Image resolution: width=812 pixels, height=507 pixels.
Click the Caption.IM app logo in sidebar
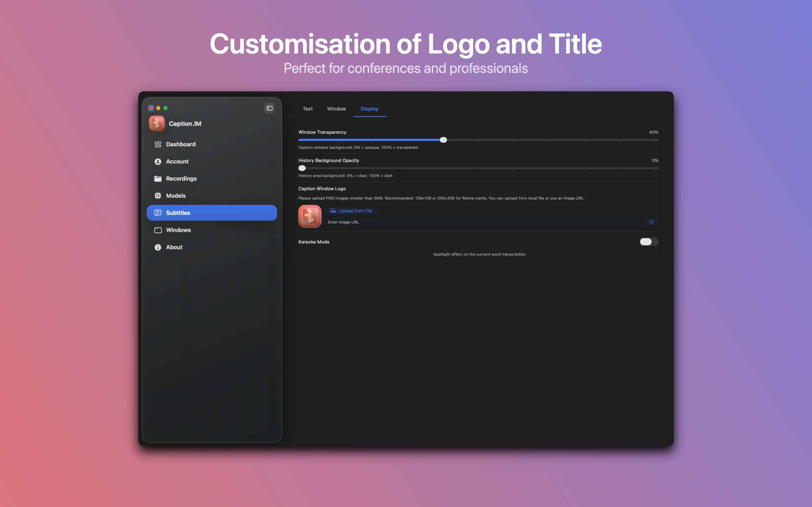[x=157, y=123]
